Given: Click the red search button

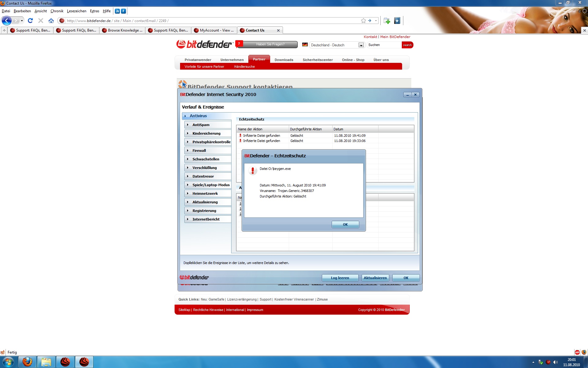Looking at the screenshot, I should pyautogui.click(x=407, y=45).
